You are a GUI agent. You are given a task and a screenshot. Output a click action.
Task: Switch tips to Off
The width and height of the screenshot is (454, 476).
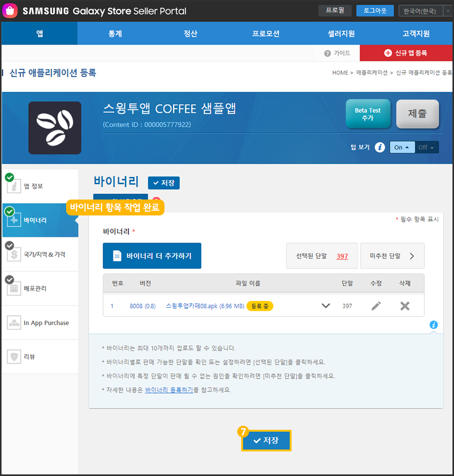tap(426, 147)
